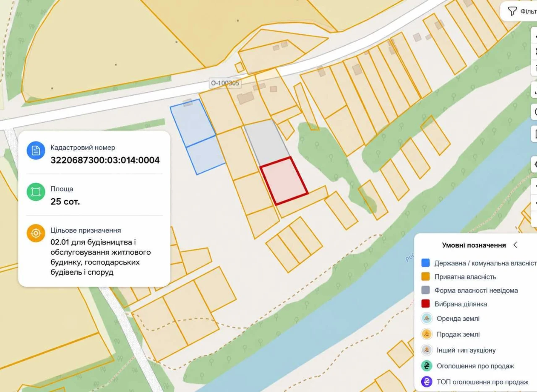Click the grey Форма власності невідома swatch
This screenshot has width=537, height=392.
[x=425, y=290]
